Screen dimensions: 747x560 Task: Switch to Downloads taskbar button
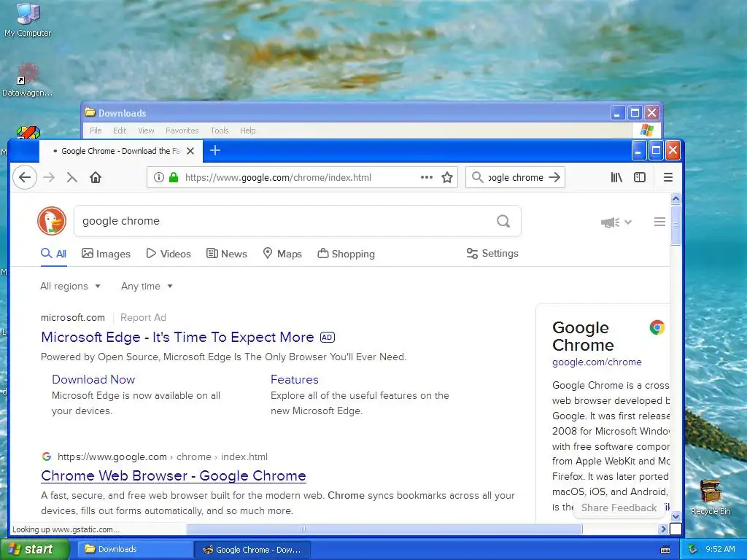click(135, 549)
